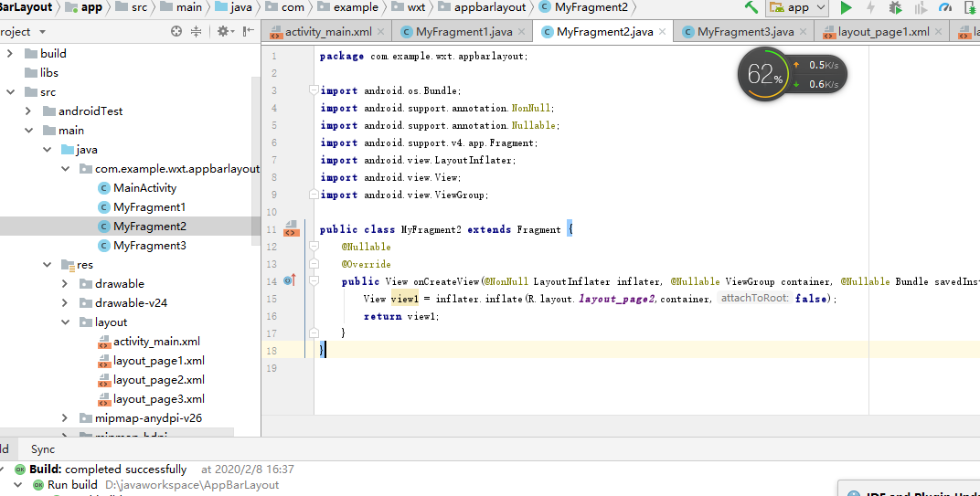980x496 pixels.
Task: Open layout_page3.xml in the project tree
Action: [151, 399]
